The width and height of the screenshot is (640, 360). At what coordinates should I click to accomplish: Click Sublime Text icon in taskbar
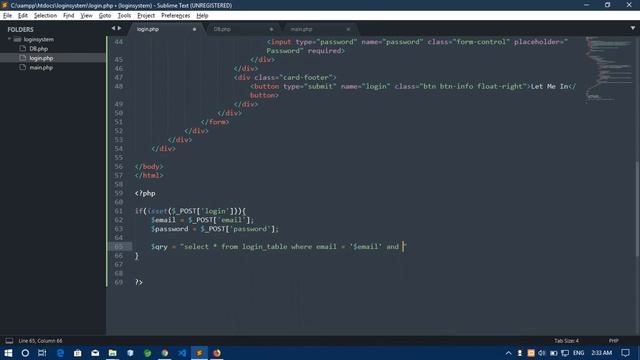[199, 353]
